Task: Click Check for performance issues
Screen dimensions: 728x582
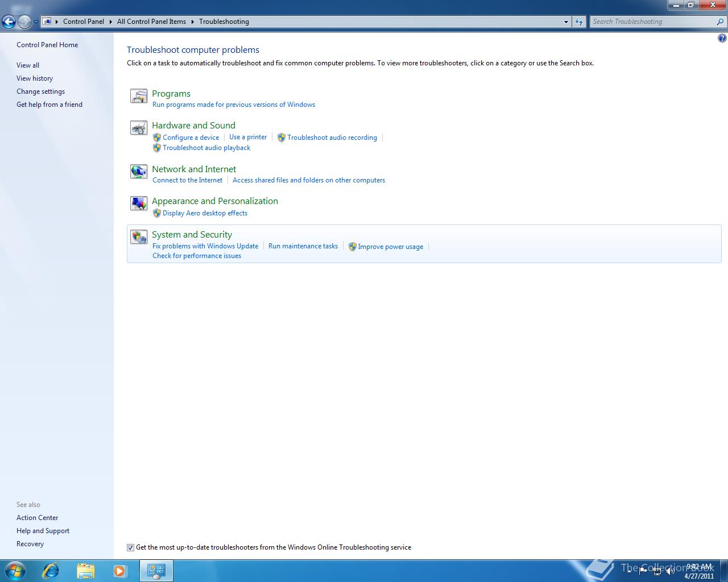Action: coord(197,256)
